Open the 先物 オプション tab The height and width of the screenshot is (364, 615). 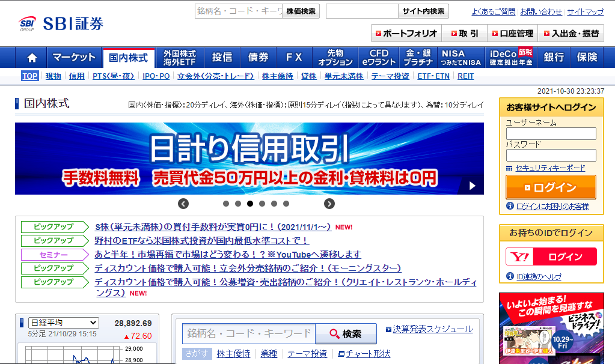(335, 58)
